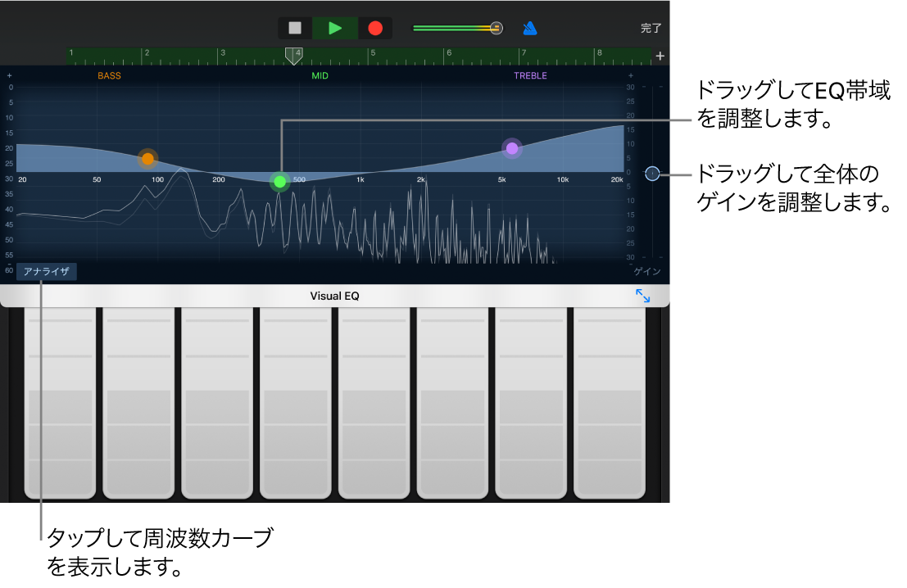Select the purple treble EQ handle
The width and height of the screenshot is (907, 588).
click(x=511, y=148)
